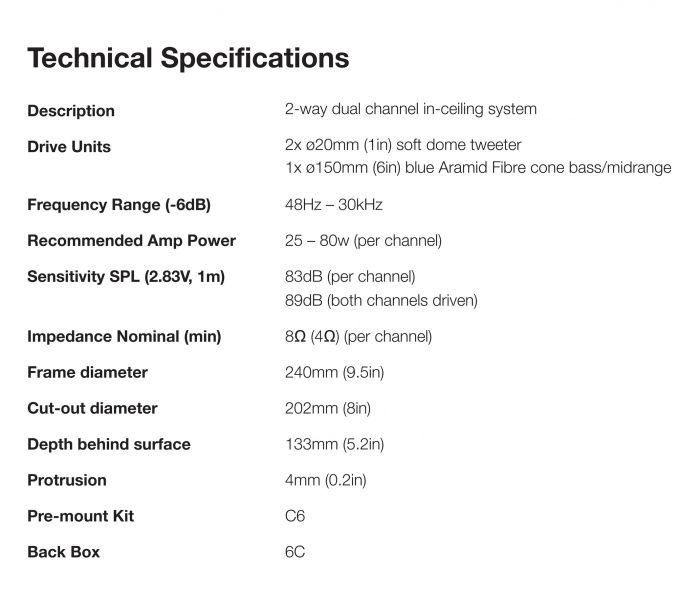
Task: Click the 83dB (per channel) value
Action: click(x=350, y=277)
